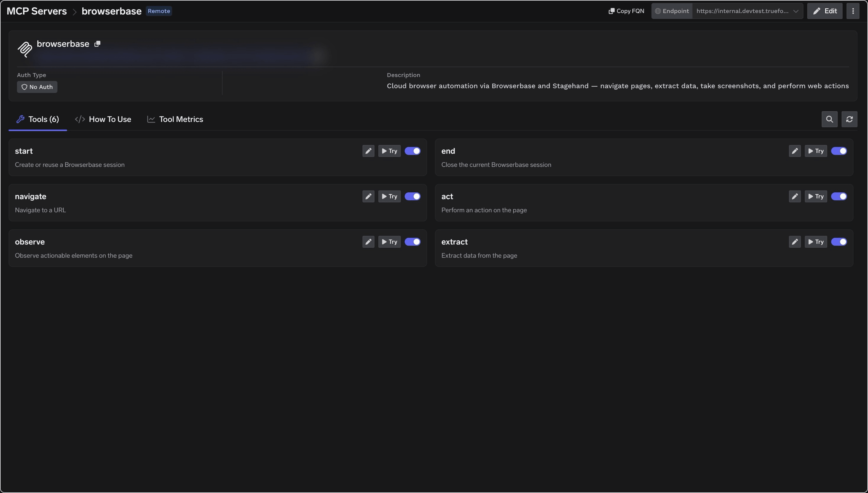Click the 'Close the current Browserbase session' text
Screen dimensions: 868x493
tap(496, 165)
